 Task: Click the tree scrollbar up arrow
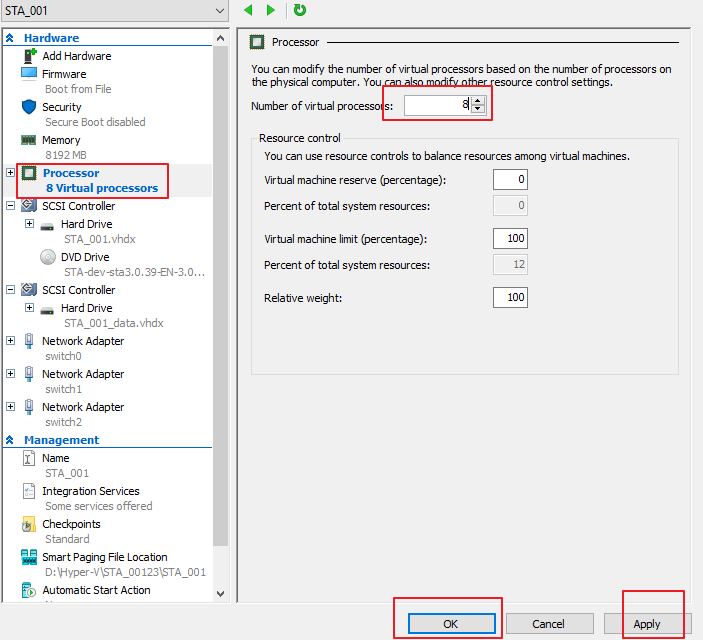220,39
